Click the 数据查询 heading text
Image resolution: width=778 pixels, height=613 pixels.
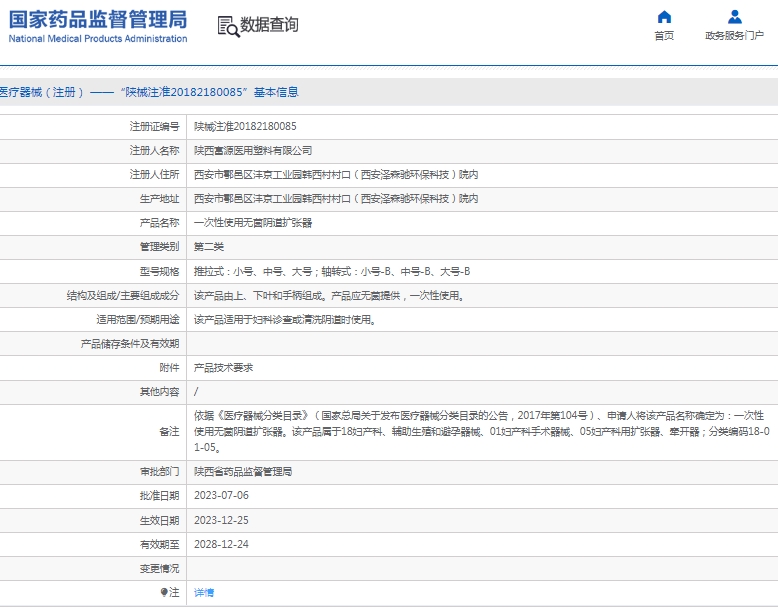click(269, 24)
